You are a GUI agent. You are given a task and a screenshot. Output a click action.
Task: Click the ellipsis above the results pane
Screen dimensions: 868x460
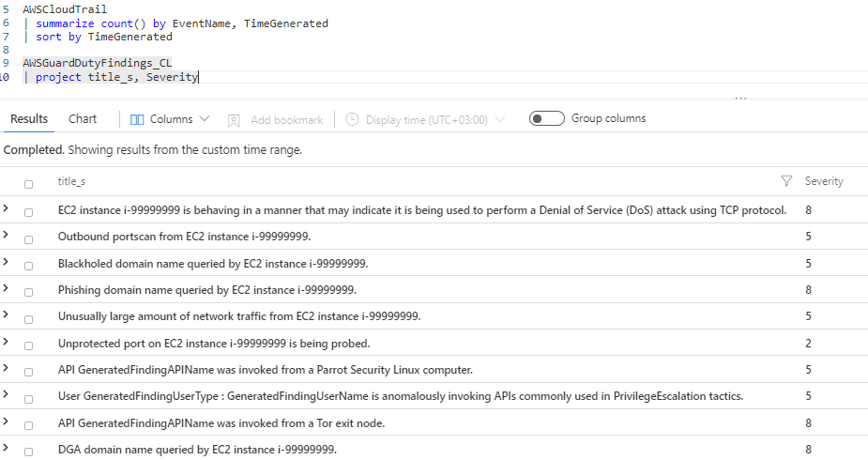tap(741, 98)
